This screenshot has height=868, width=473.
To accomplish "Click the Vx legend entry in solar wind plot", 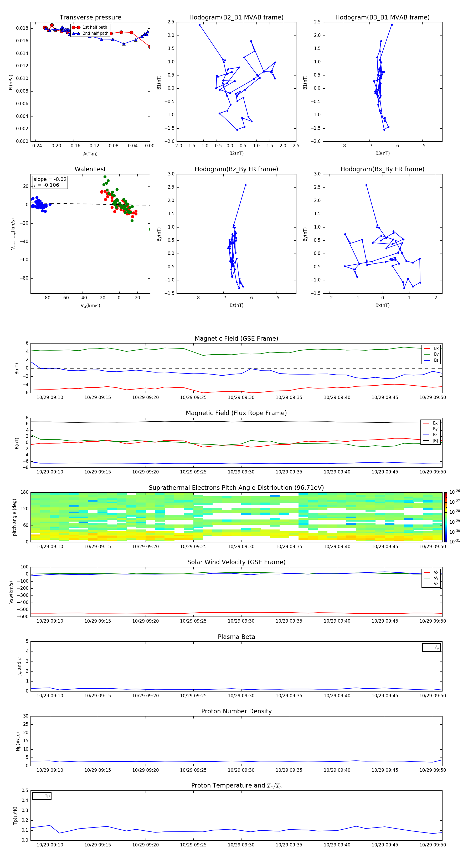I will pyautogui.click(x=431, y=572).
